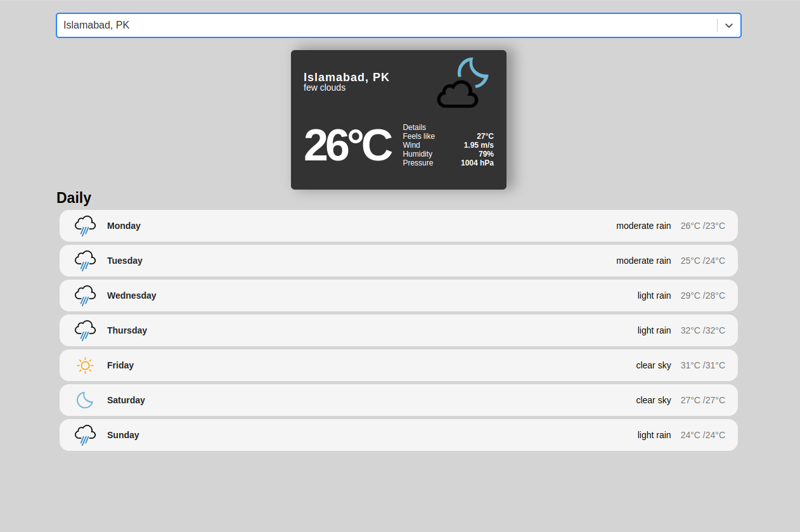Viewport: 800px width, 532px height.
Task: Click Friday's clear sky description
Action: tap(654, 365)
